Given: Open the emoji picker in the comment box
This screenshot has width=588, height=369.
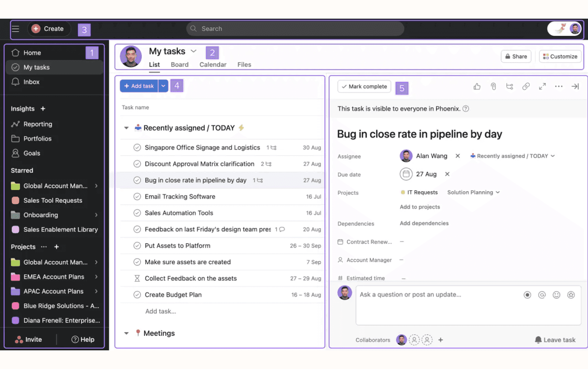Looking at the screenshot, I should [556, 294].
